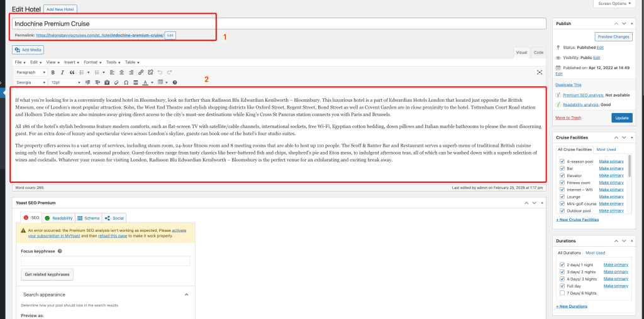Image resolution: width=644 pixels, height=319 pixels.
Task: Open the text color picker arrow
Action: point(152,82)
